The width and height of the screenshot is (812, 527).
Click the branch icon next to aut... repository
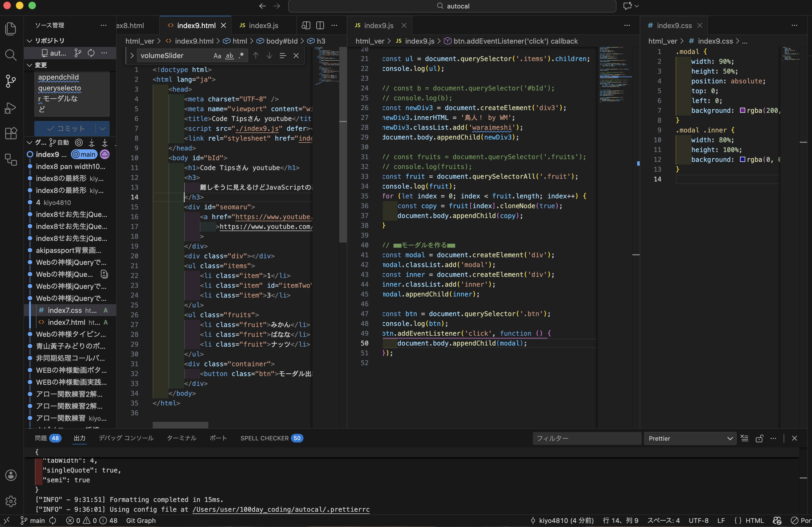[x=78, y=53]
